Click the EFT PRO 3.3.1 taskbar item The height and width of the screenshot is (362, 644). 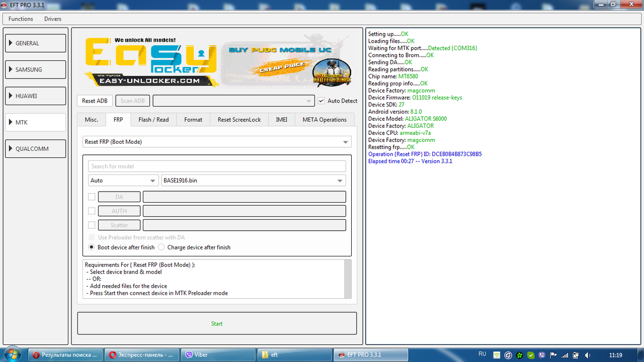tap(370, 354)
